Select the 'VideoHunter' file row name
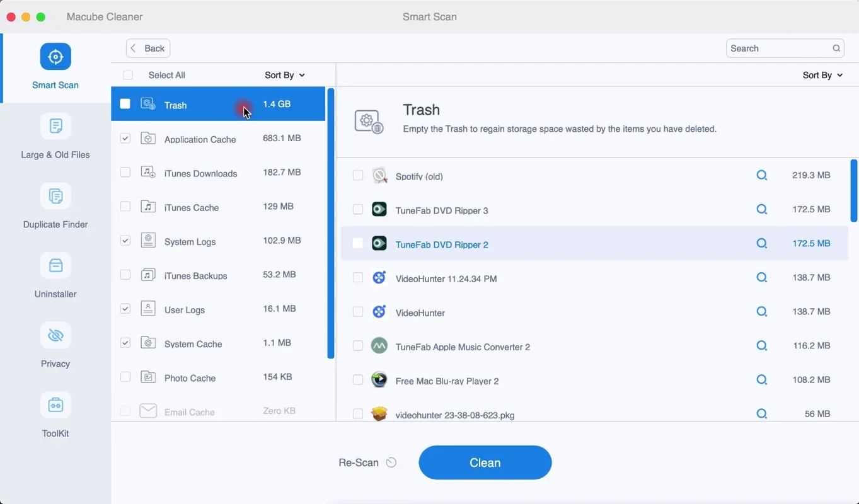Image resolution: width=859 pixels, height=504 pixels. 420,312
